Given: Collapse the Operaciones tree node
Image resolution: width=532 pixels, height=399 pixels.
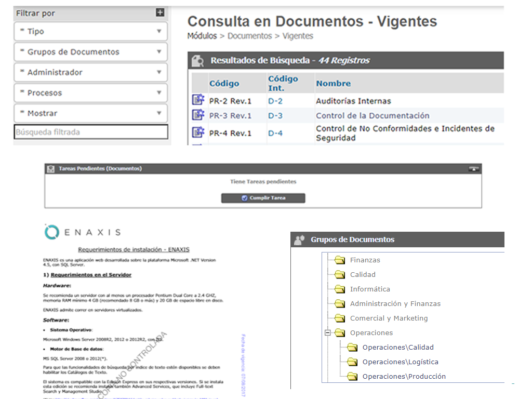Looking at the screenshot, I should click(327, 333).
